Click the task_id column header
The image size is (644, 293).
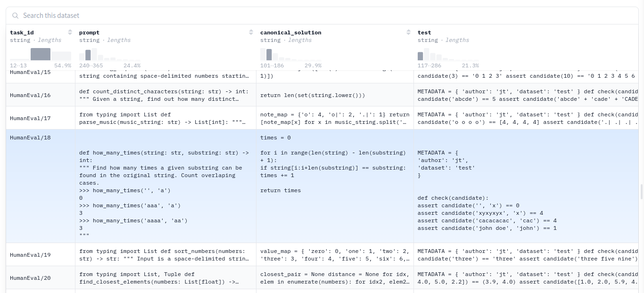22,33
